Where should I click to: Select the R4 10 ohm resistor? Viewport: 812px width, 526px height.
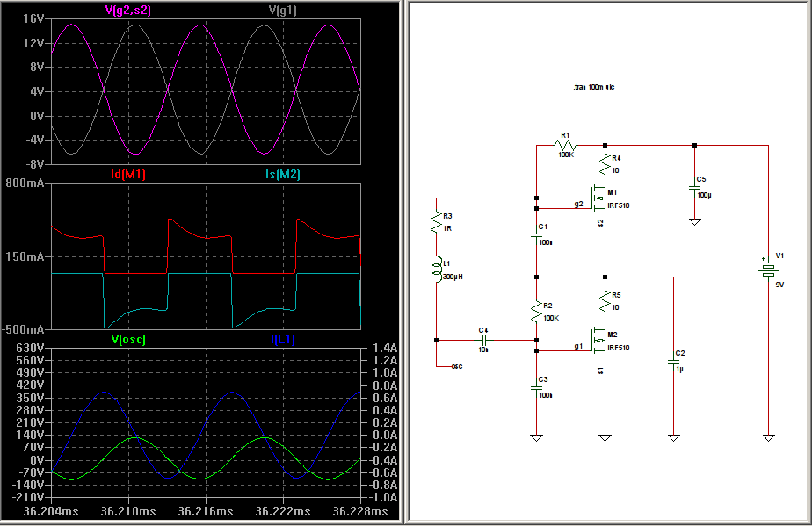(605, 164)
